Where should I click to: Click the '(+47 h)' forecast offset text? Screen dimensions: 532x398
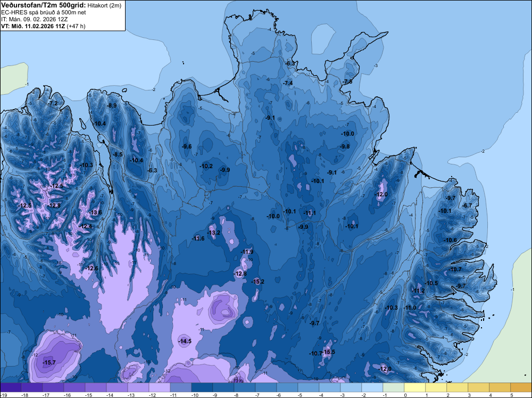pos(76,27)
